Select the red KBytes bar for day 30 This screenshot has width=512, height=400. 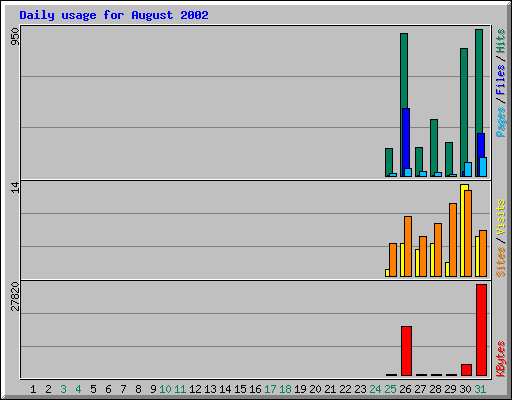(x=466, y=370)
